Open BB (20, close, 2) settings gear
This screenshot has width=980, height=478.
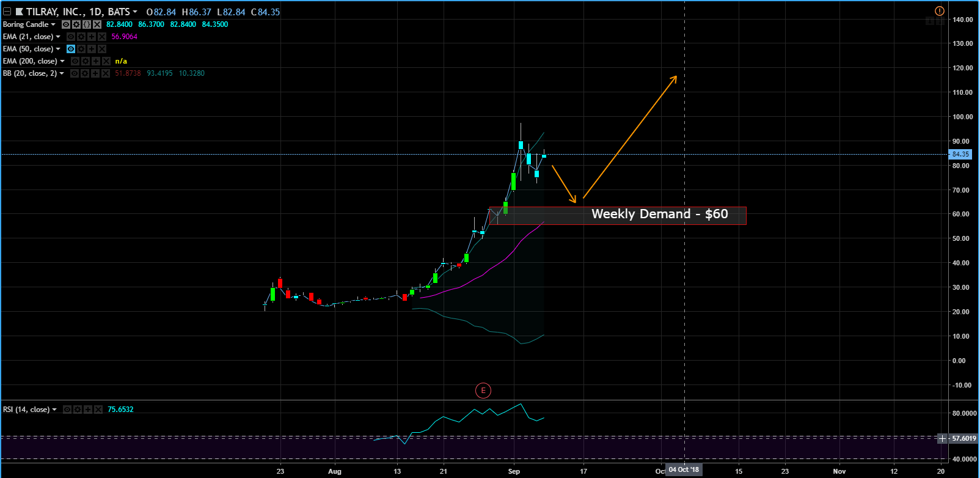tap(85, 73)
